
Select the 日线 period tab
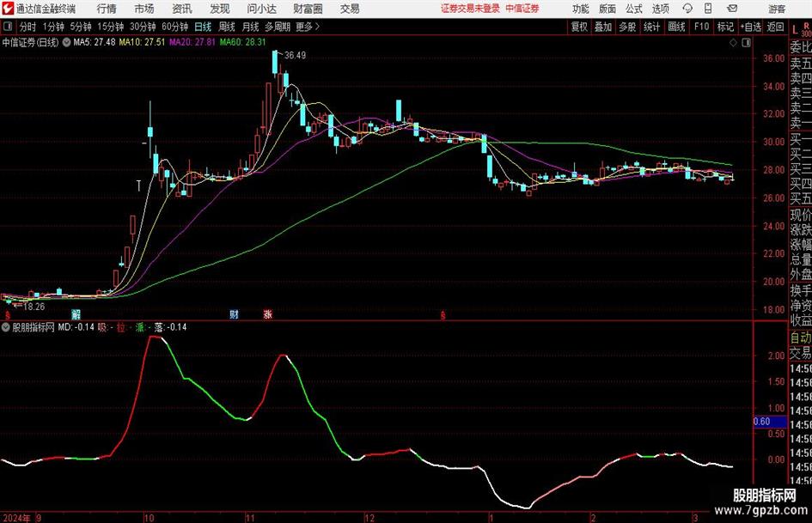[x=203, y=27]
